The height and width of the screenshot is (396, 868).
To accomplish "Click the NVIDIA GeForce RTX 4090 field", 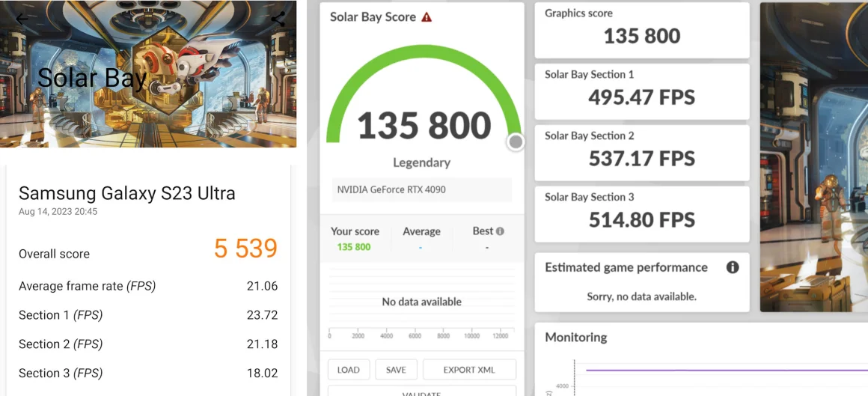I will [422, 189].
